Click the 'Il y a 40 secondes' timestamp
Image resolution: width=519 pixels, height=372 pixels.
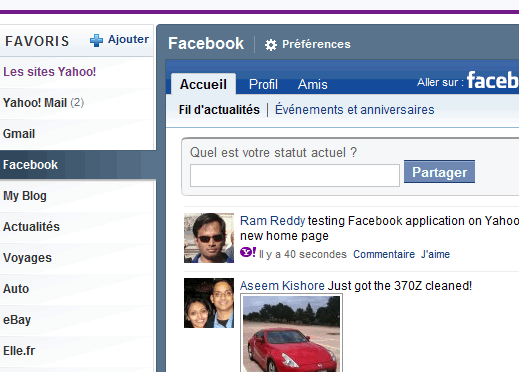click(303, 254)
